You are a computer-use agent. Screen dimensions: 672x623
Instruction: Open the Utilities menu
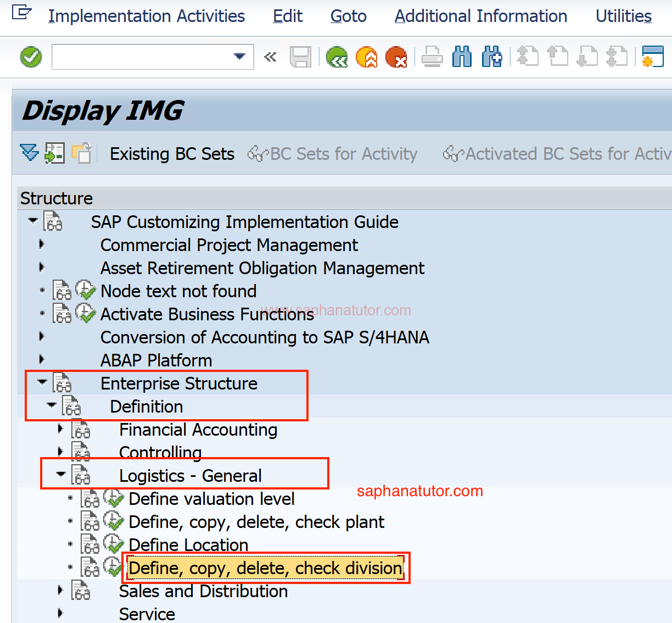(624, 16)
